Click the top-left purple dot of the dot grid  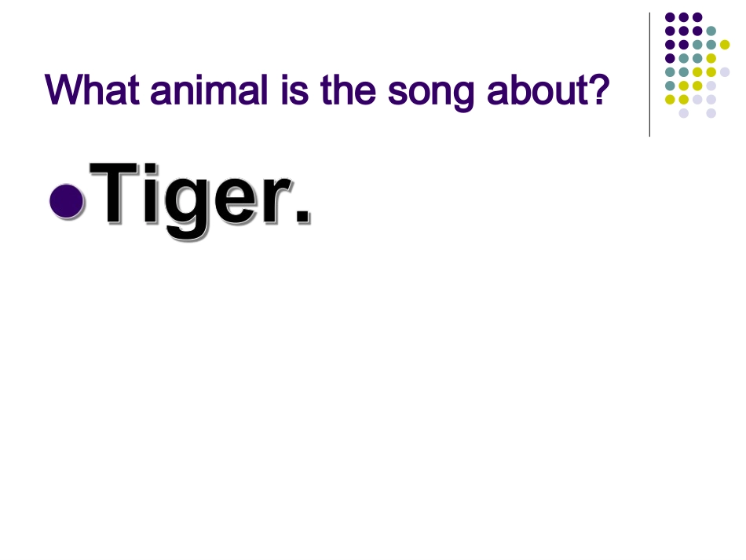[x=670, y=17]
